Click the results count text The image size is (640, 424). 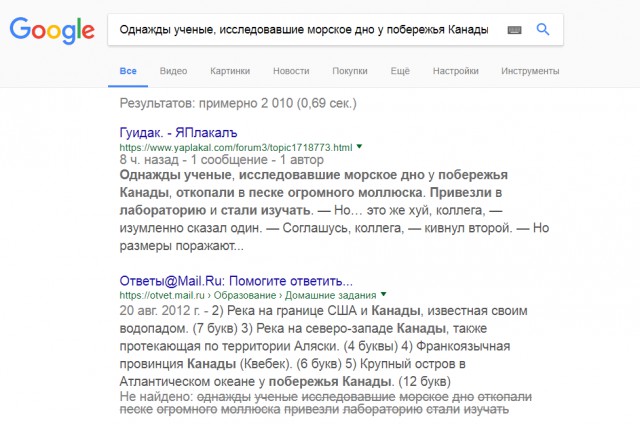pyautogui.click(x=238, y=103)
